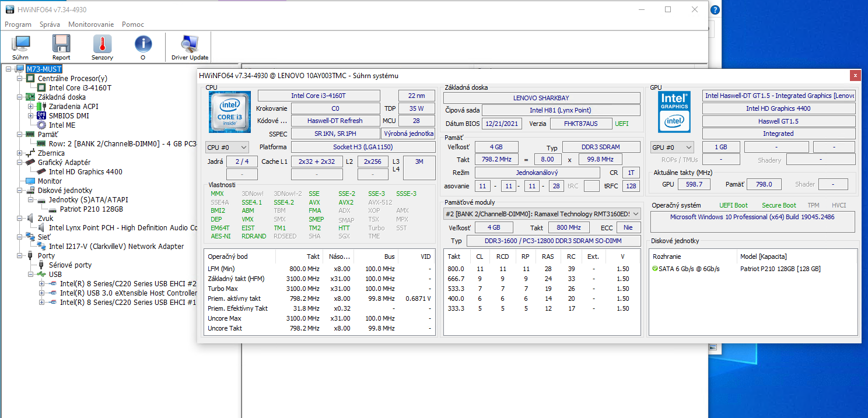Select Intel HD Graphics 4400 tree item
Screen dimensions: 868x418
point(85,171)
